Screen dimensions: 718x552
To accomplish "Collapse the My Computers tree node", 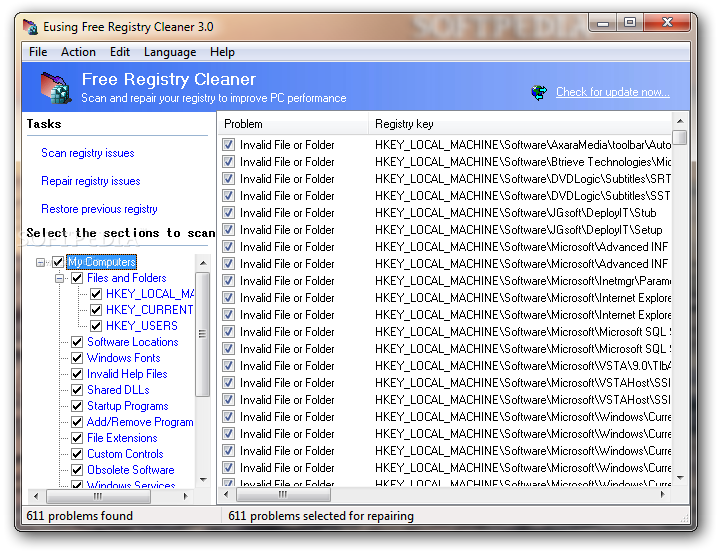I will pyautogui.click(x=41, y=262).
